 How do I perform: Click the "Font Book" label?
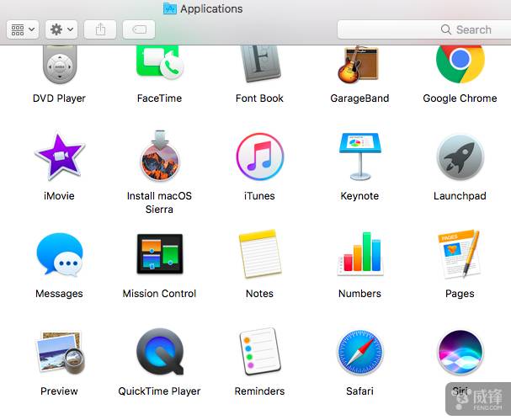coord(259,98)
